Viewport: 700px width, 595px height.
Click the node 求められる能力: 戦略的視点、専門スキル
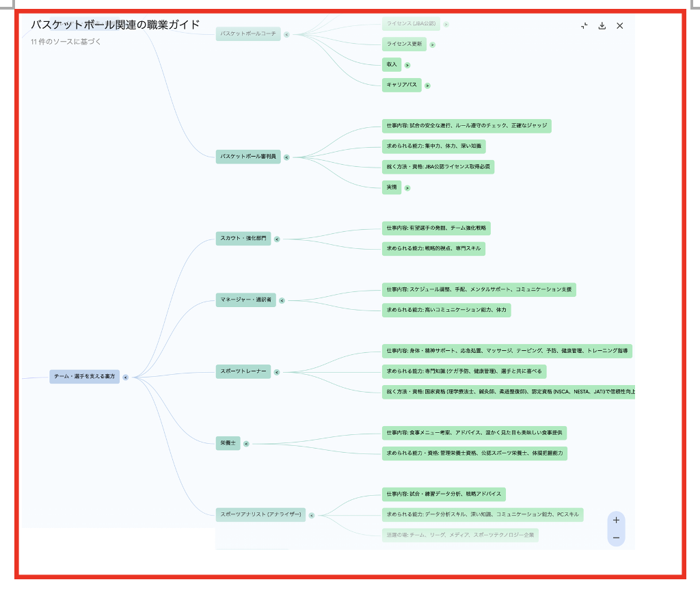[433, 249]
